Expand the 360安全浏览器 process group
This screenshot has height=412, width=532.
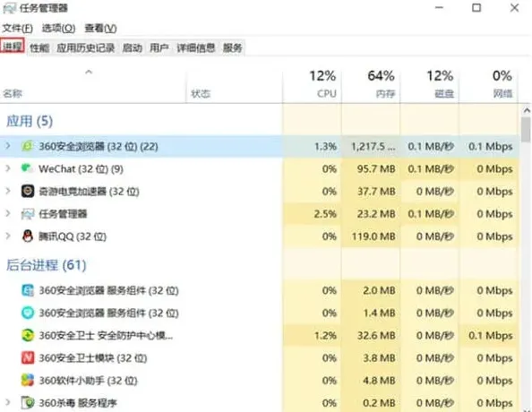point(8,146)
